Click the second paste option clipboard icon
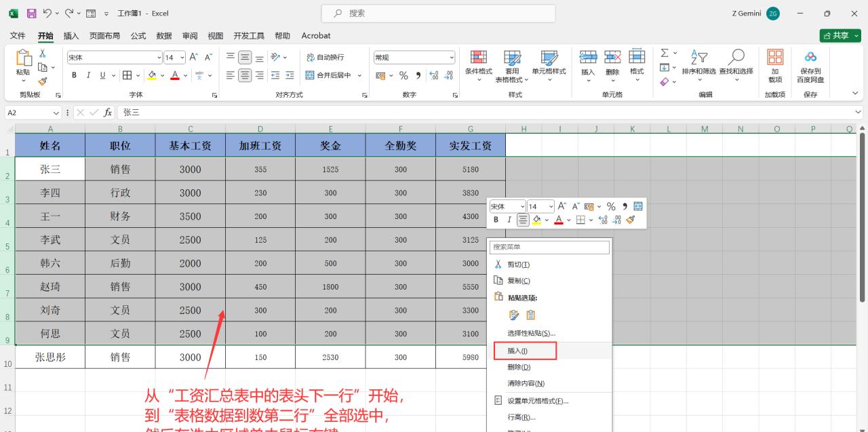Screen dimensions: 868x432 [x=531, y=315]
